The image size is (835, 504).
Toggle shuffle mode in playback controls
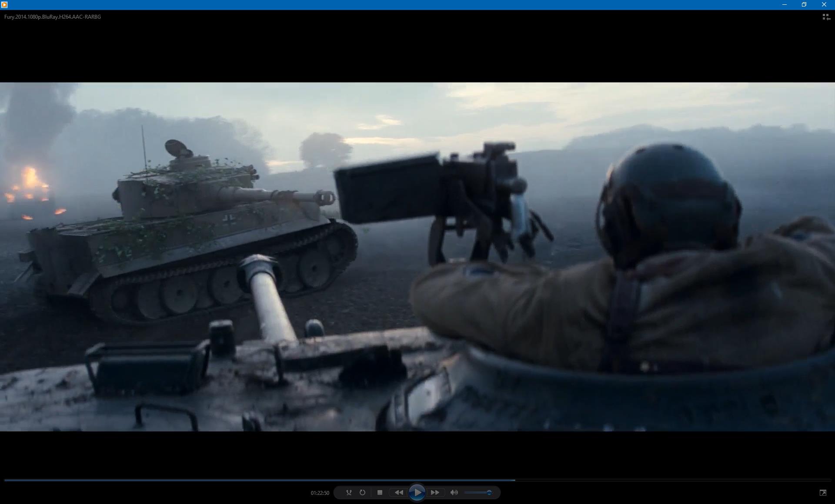pos(349,492)
